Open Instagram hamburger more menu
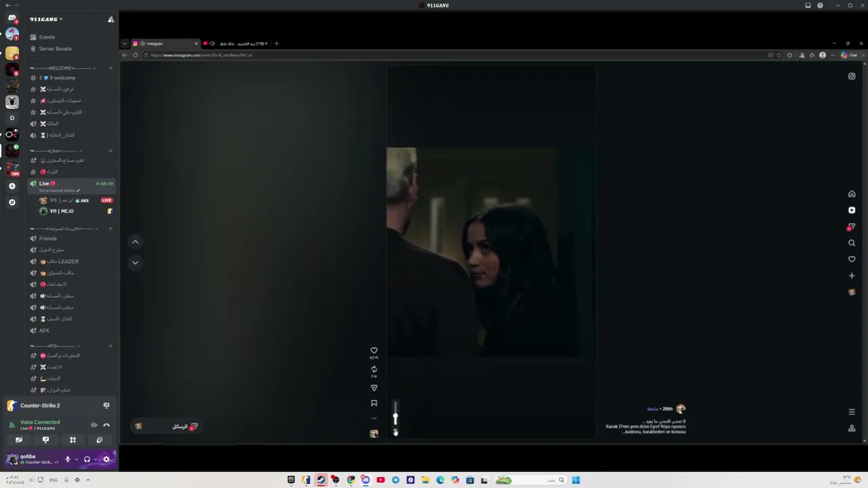 (x=852, y=411)
